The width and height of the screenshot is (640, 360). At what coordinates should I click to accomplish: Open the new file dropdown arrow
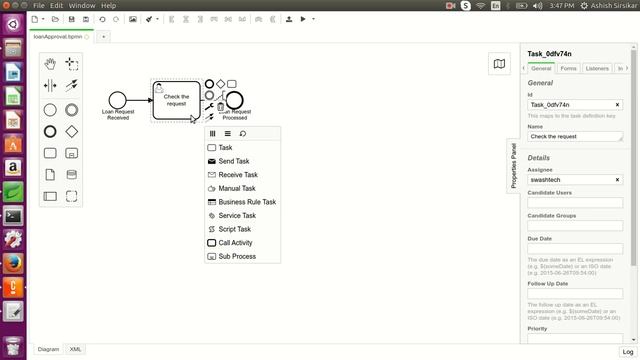pos(43,19)
